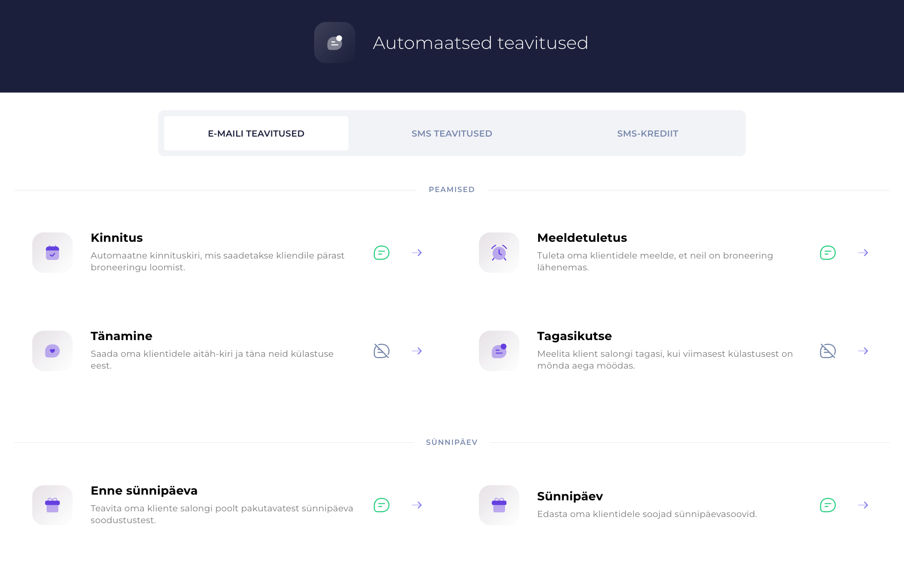Toggle the crossed-out Tänamine status bubble
Screen dimensions: 904x588
coord(381,351)
